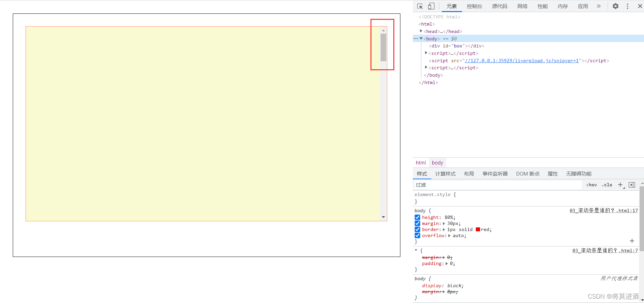644x303 pixels.
Task: Select the 事件监听器 subtab
Action: pyautogui.click(x=495, y=174)
